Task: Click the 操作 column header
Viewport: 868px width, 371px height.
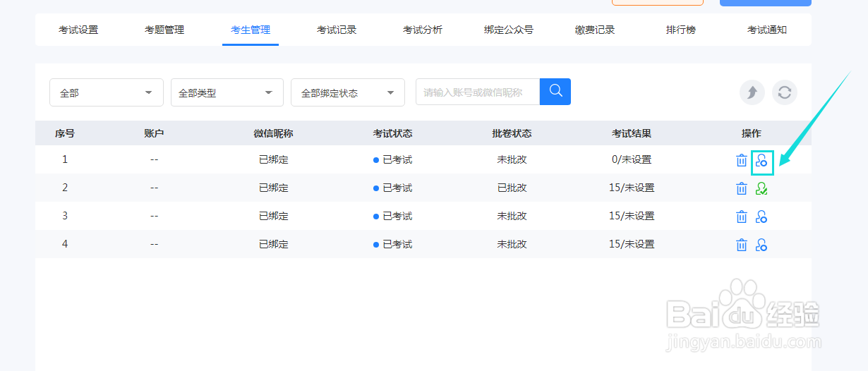Action: pos(752,133)
